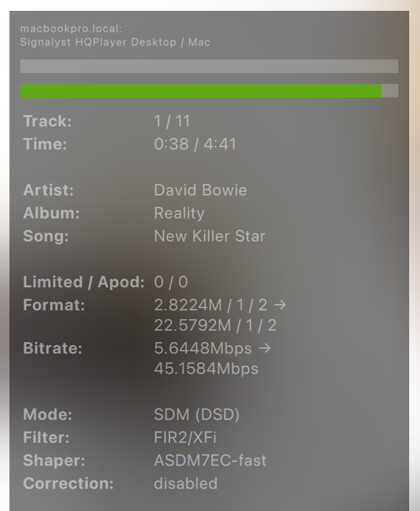Click the unfilled end of green bar
This screenshot has height=511, width=420.
pyautogui.click(x=390, y=91)
